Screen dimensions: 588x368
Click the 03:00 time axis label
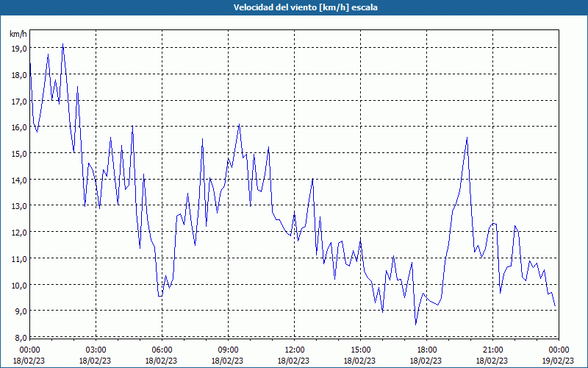tap(96, 350)
